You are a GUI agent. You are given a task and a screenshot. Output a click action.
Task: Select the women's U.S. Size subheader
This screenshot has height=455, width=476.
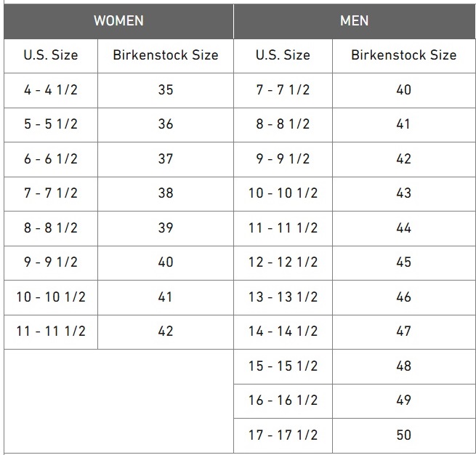(x=50, y=55)
